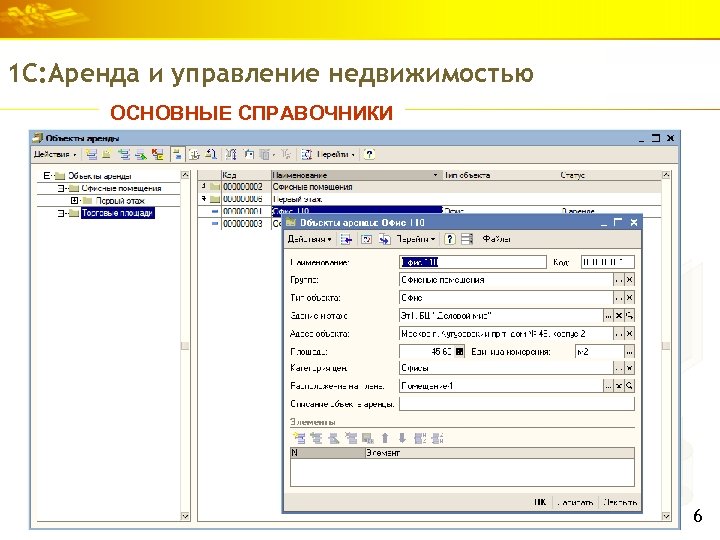Screen dimensions: 720x540
Task: Click the copy item icon in the list toolbar
Action: [124, 154]
